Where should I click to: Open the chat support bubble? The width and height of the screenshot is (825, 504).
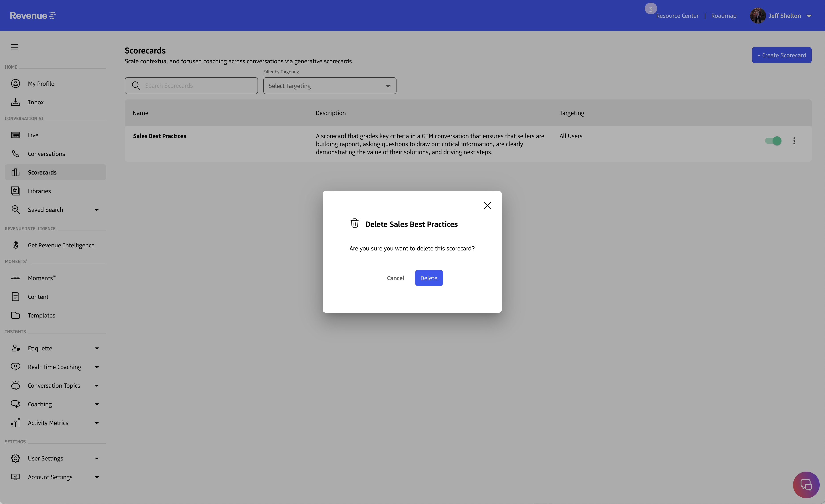pyautogui.click(x=806, y=485)
